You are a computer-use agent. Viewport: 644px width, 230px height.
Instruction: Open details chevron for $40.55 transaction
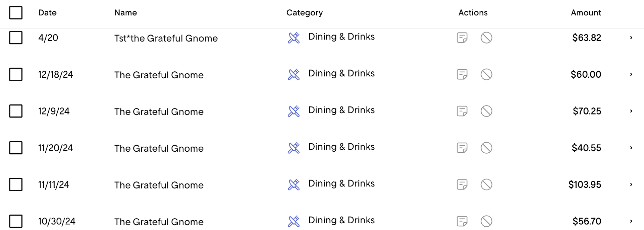[x=631, y=148]
